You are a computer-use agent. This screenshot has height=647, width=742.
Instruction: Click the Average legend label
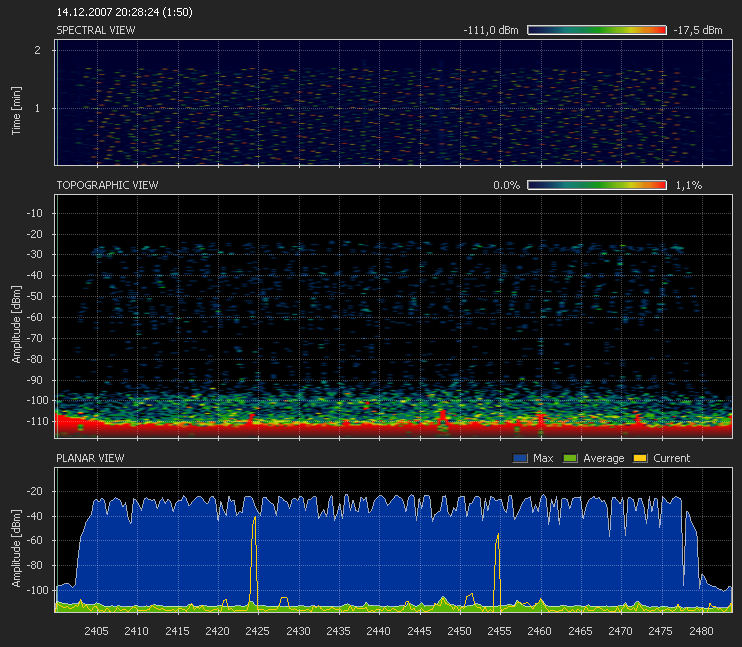pyautogui.click(x=603, y=458)
